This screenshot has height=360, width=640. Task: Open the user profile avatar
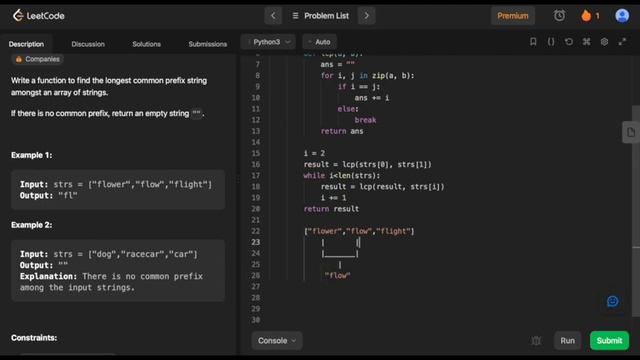coord(622,16)
